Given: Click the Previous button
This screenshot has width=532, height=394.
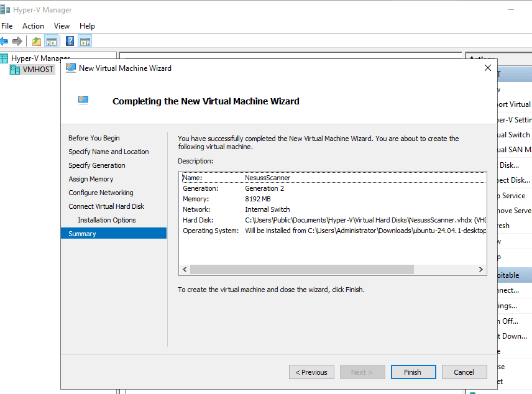Looking at the screenshot, I should point(311,372).
